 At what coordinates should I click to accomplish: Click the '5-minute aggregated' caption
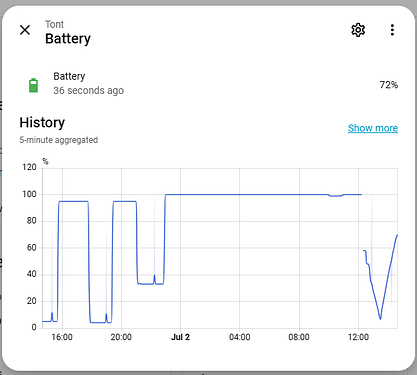click(59, 140)
